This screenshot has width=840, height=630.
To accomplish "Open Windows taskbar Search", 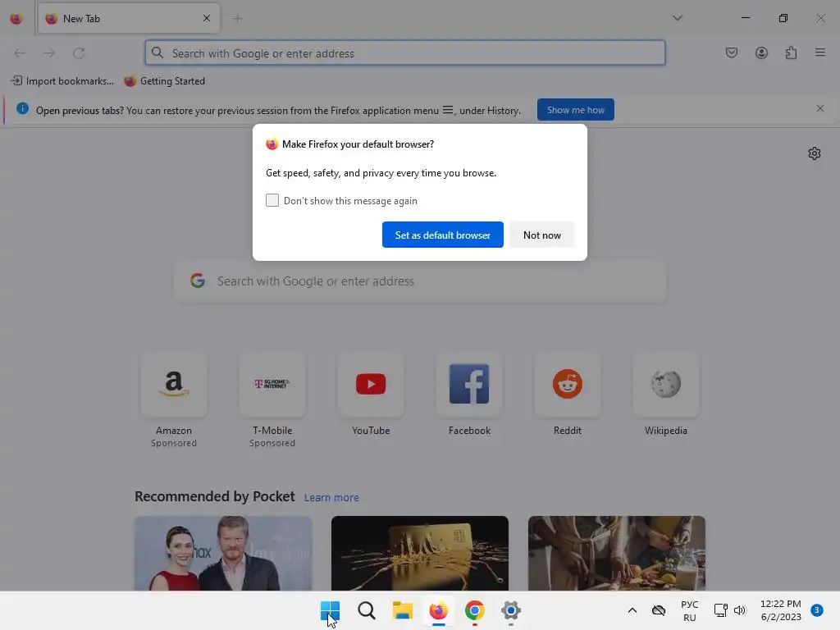I will pos(367,610).
